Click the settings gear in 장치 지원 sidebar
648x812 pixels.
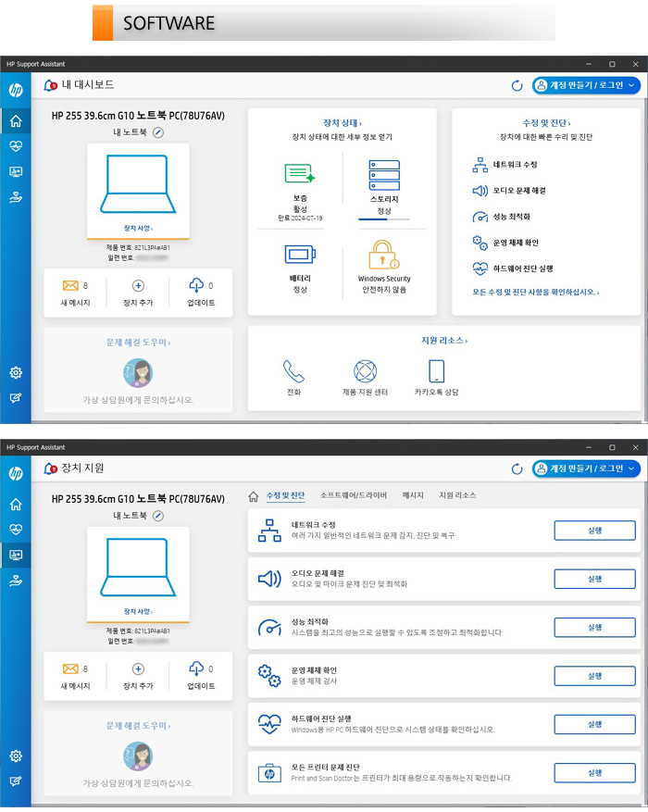tap(16, 756)
